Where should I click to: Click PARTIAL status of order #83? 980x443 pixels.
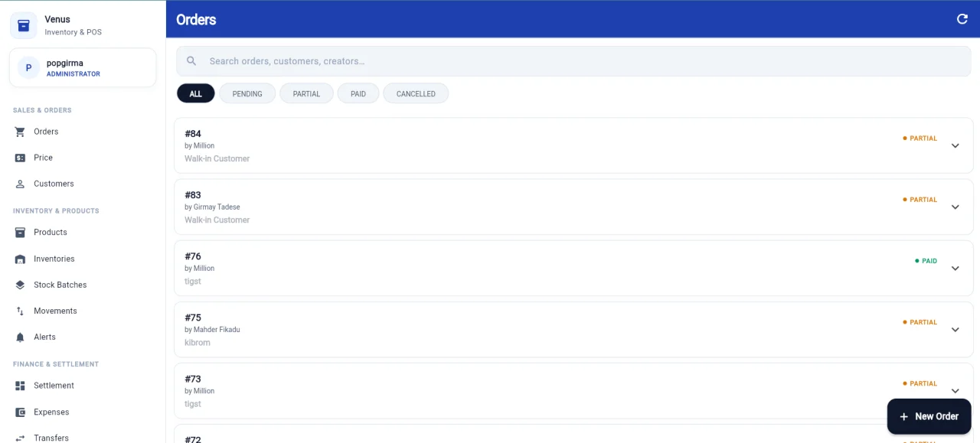pos(920,200)
